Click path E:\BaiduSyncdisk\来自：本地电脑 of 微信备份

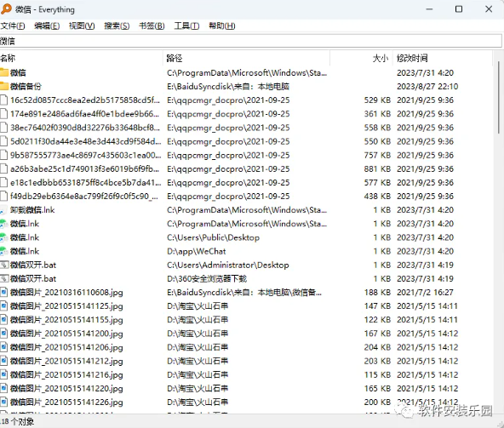point(228,87)
